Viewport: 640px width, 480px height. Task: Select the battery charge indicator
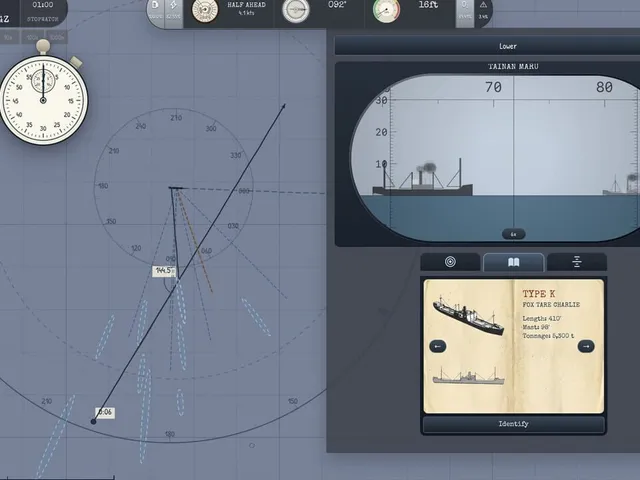pos(174,11)
